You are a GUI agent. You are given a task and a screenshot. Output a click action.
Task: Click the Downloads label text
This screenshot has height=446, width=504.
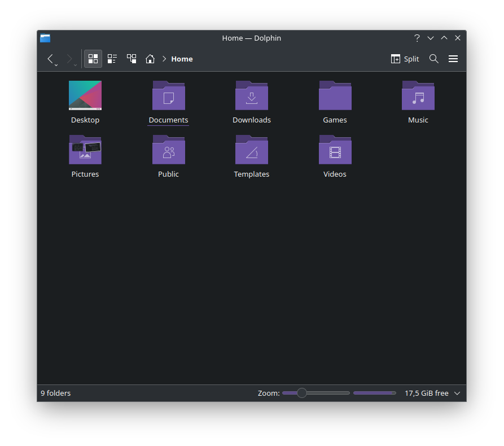[x=252, y=120]
